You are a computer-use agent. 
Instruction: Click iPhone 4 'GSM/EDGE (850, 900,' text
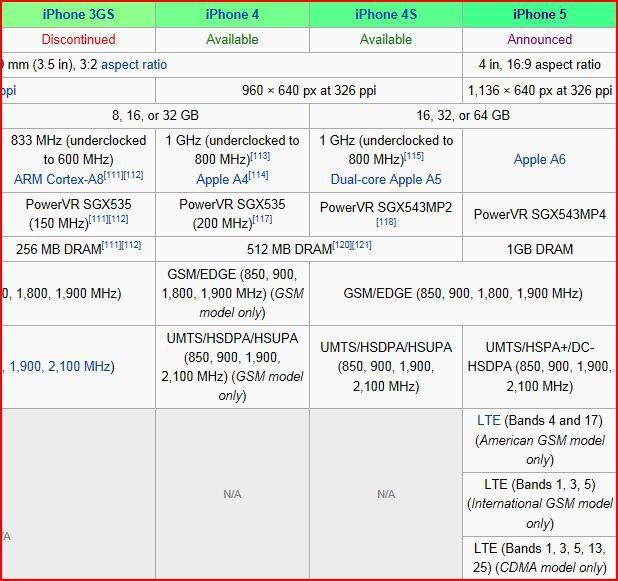(x=232, y=274)
